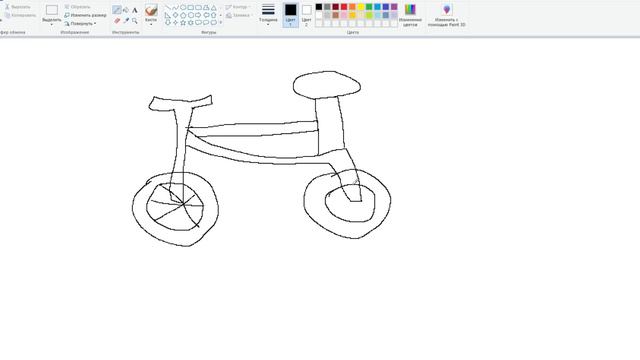Screen dimensions: 640x360
Task: Open the Толщина line thickness dropdown
Action: [268, 24]
